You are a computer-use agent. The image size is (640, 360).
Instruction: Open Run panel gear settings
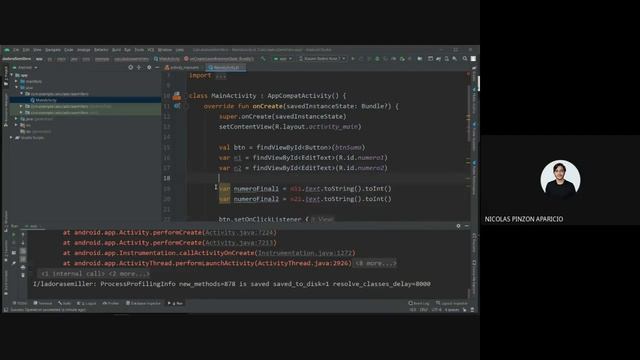coord(458,226)
